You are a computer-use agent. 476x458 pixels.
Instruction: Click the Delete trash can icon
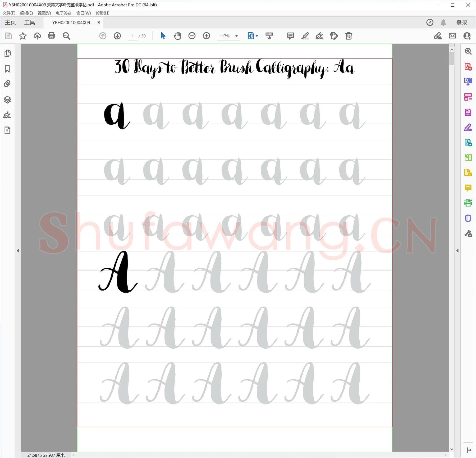pos(349,36)
